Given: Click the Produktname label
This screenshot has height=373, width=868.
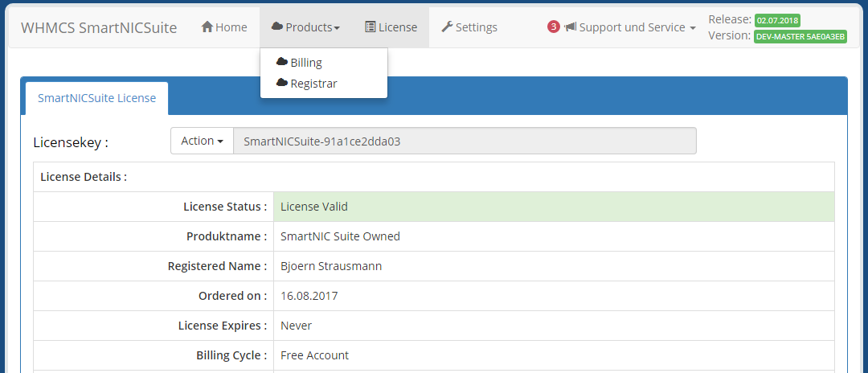Looking at the screenshot, I should (x=227, y=236).
